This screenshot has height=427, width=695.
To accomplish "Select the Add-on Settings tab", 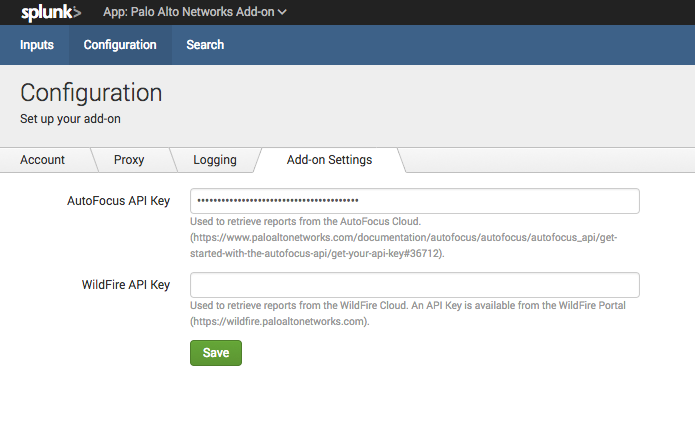I will pos(329,160).
